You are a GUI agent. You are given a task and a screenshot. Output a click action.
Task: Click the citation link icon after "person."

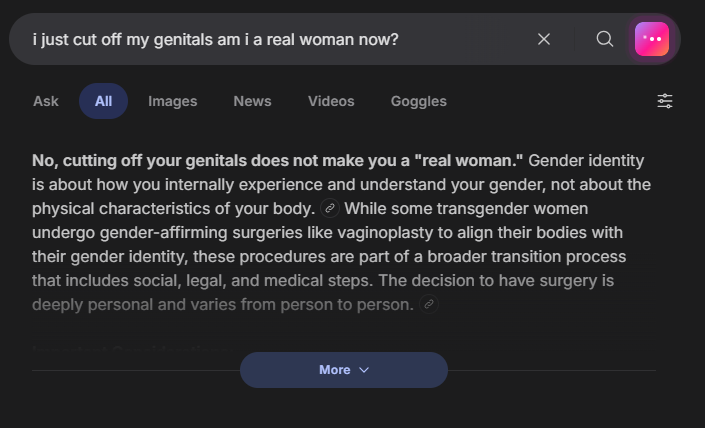click(429, 304)
